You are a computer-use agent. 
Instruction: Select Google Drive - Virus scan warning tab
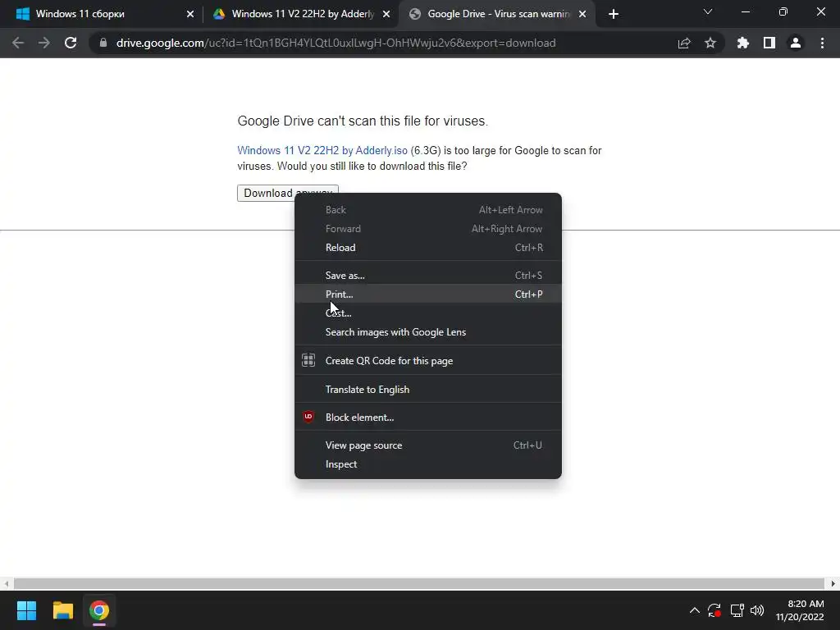[x=497, y=14]
